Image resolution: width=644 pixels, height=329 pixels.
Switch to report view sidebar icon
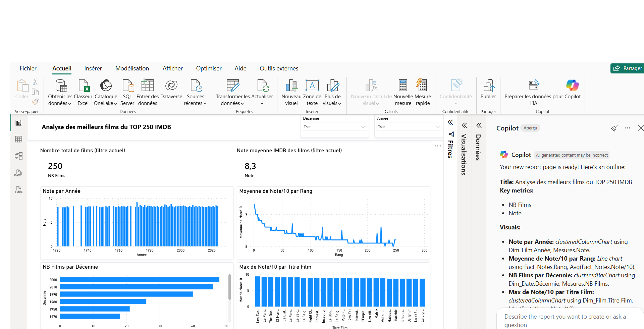pyautogui.click(x=18, y=123)
